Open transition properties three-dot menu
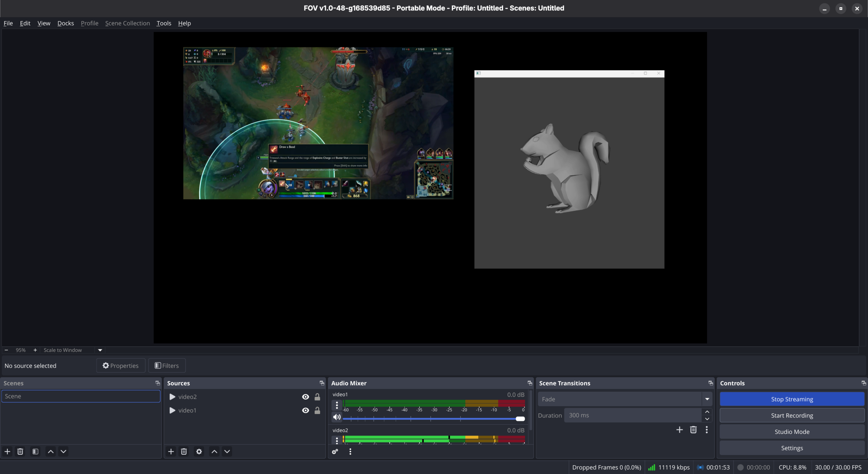The height and width of the screenshot is (474, 868). coord(707,429)
